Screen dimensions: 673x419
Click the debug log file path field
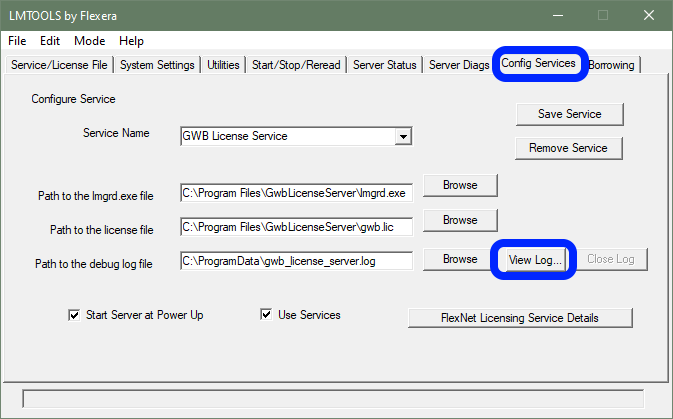pyautogui.click(x=297, y=261)
